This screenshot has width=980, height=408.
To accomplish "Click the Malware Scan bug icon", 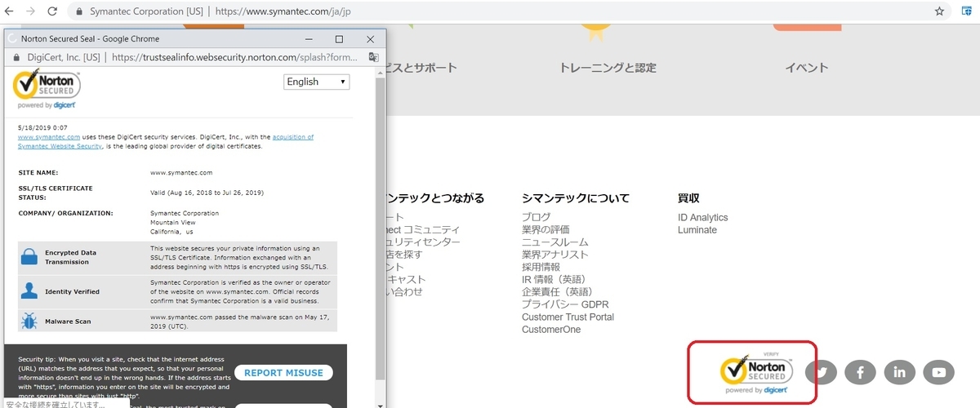I will tap(29, 321).
